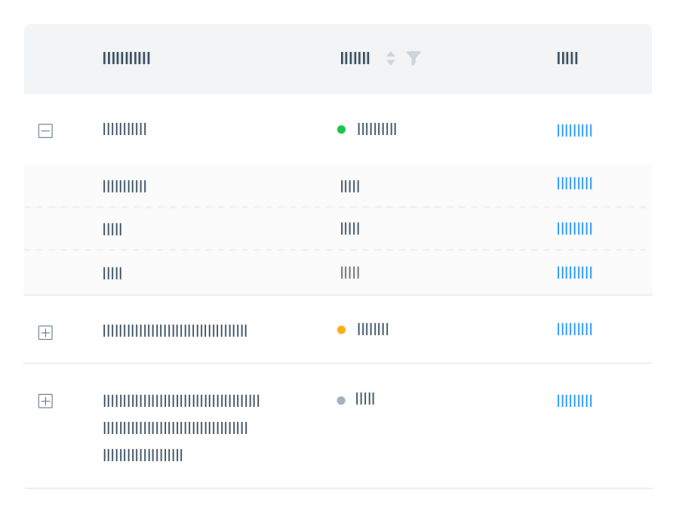Open the blue link in the orange-status row

[574, 329]
